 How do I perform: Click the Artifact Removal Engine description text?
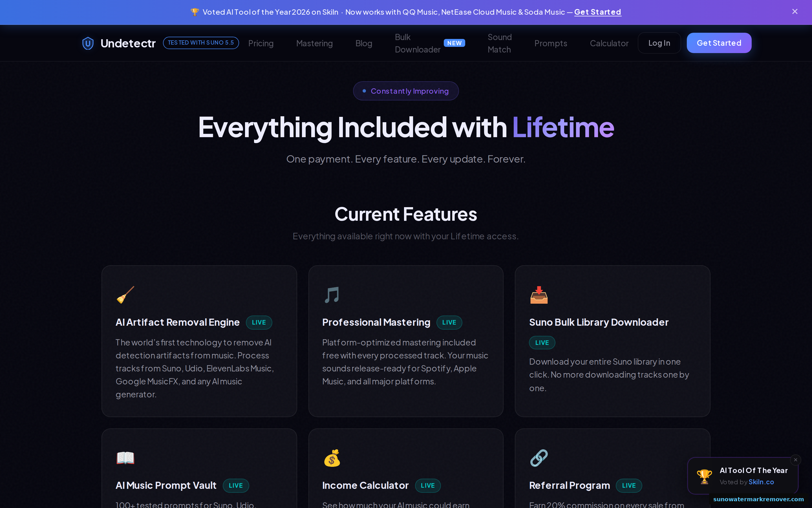pyautogui.click(x=195, y=368)
